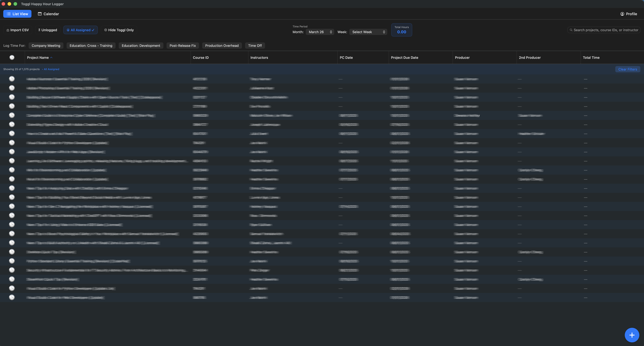Viewport: 644px width, 346px height.
Task: Click the upload icon on the Import CSV button
Action: point(8,30)
